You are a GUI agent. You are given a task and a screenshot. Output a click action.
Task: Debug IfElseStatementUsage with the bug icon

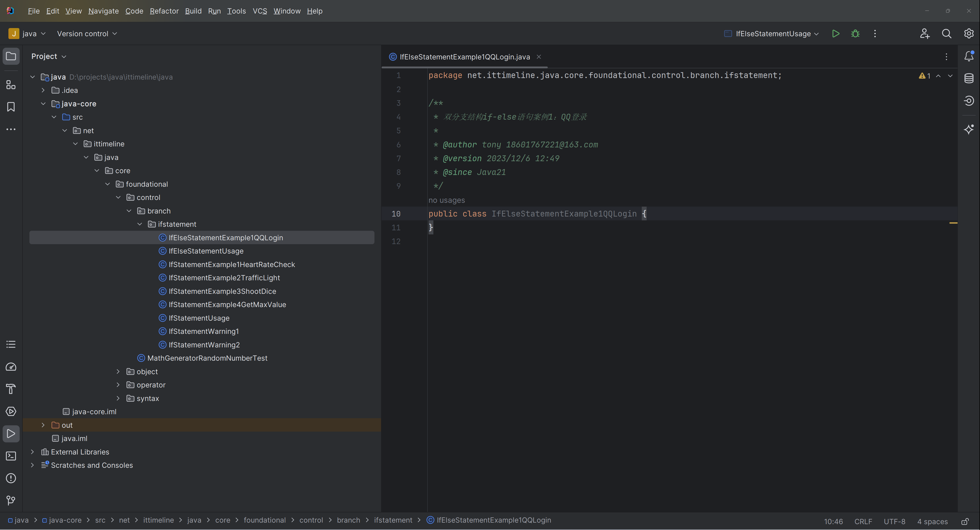pyautogui.click(x=855, y=33)
